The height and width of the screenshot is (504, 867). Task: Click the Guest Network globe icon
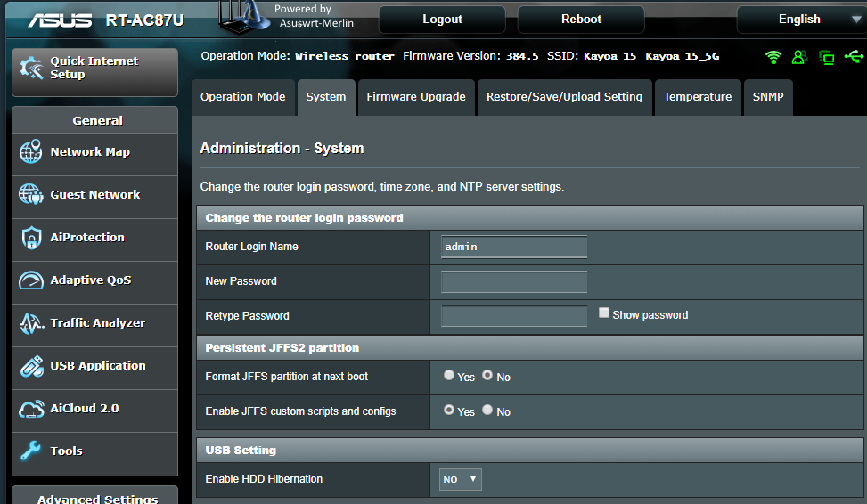click(x=31, y=195)
